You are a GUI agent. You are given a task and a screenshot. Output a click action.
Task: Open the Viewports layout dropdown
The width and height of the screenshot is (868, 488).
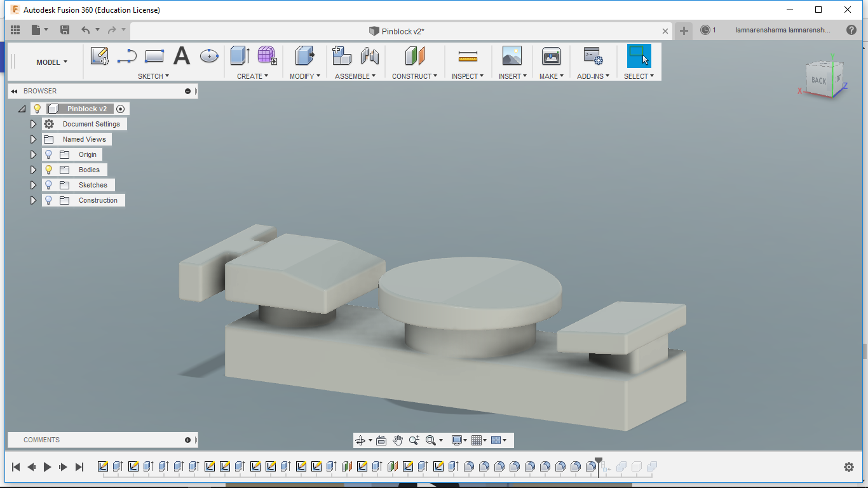[x=499, y=440]
